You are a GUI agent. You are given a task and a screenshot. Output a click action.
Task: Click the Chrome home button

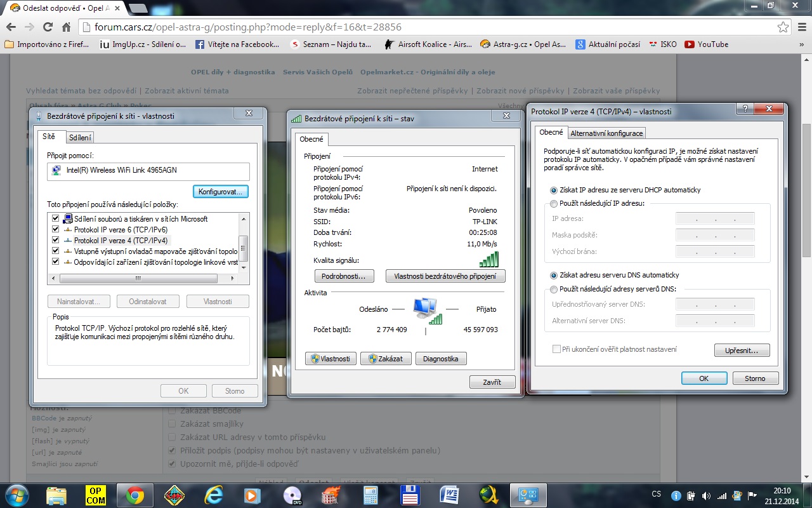click(66, 27)
